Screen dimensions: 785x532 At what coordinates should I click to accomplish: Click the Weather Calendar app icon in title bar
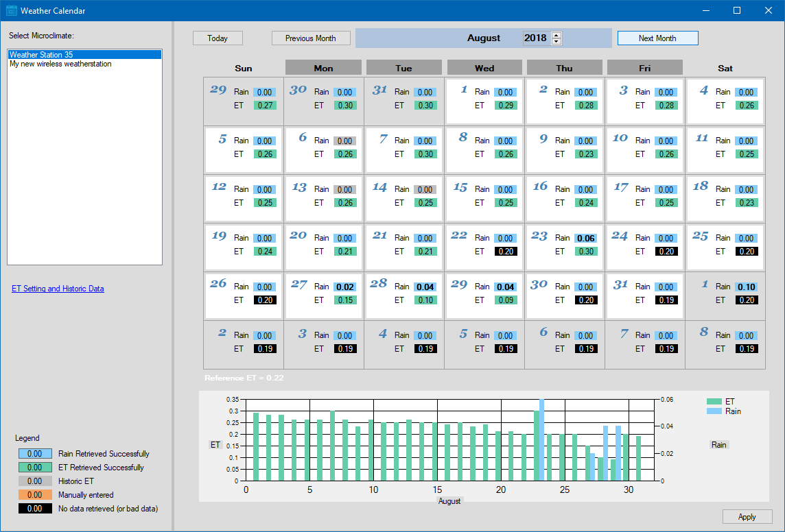pyautogui.click(x=11, y=10)
